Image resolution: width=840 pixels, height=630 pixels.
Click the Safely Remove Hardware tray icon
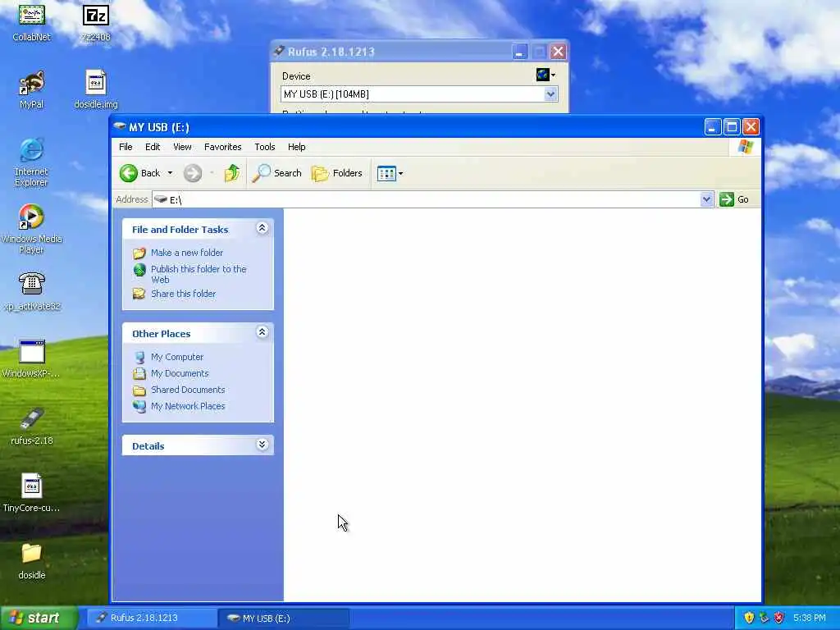tap(764, 618)
